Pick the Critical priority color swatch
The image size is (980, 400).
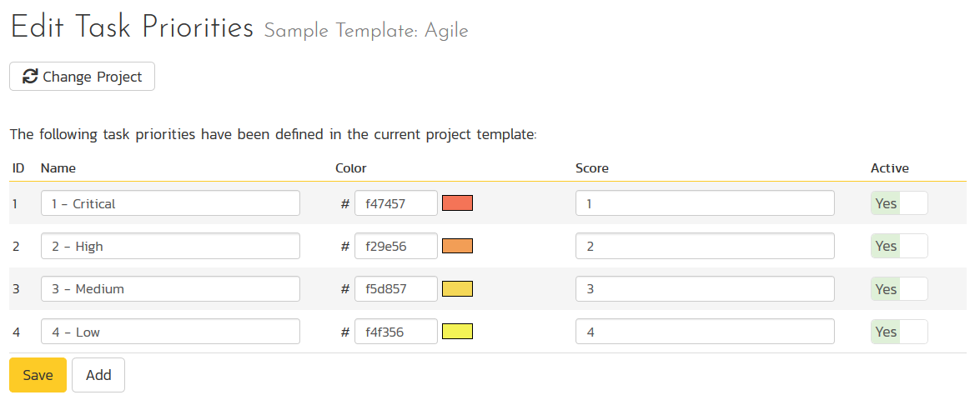(x=457, y=203)
